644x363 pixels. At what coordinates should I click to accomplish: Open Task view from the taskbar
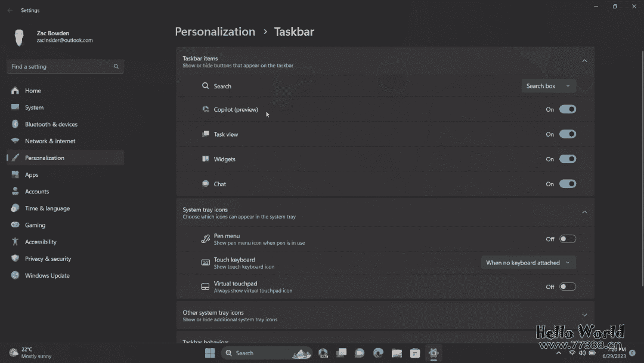point(341,353)
